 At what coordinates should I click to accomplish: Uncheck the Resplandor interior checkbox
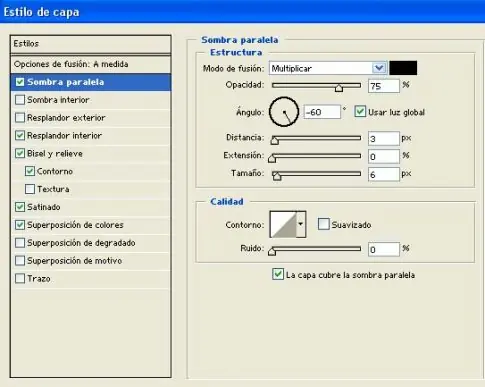(x=20, y=135)
